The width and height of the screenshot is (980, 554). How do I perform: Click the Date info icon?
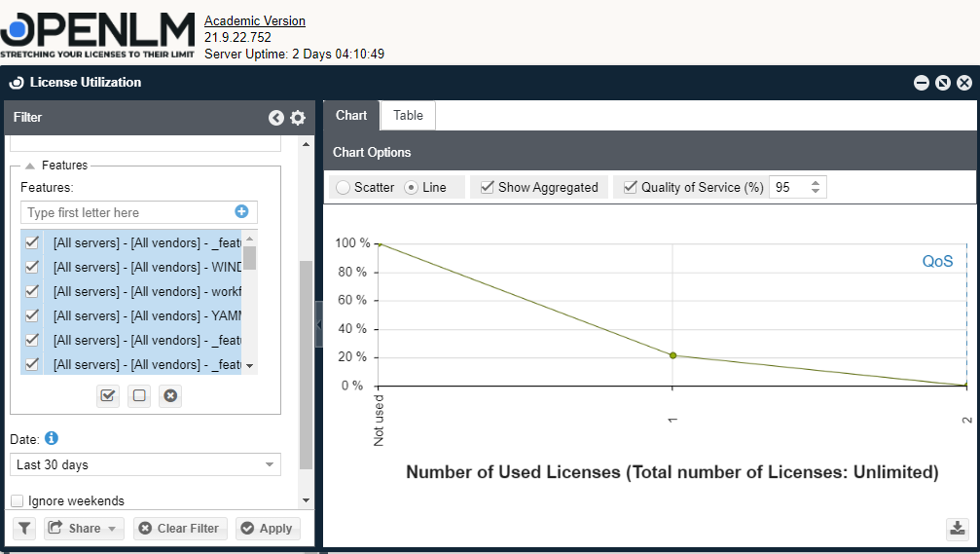[x=52, y=438]
